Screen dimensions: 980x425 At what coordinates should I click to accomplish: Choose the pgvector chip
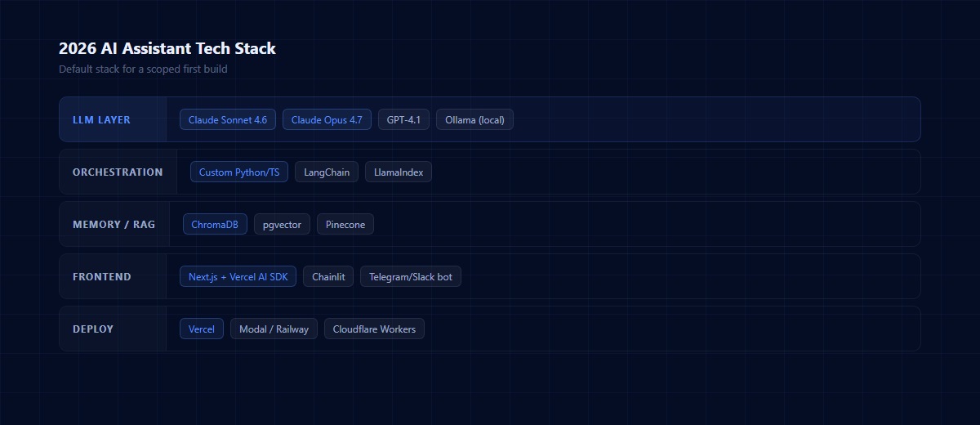click(x=282, y=224)
